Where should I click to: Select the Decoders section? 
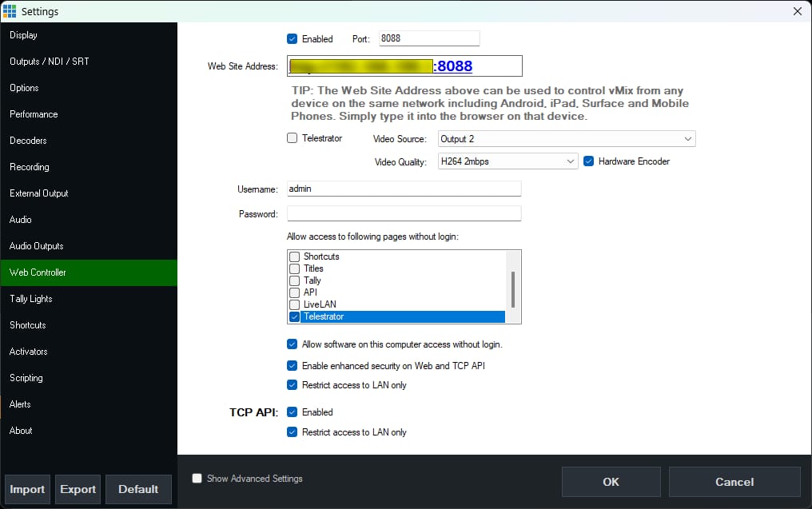click(x=89, y=141)
